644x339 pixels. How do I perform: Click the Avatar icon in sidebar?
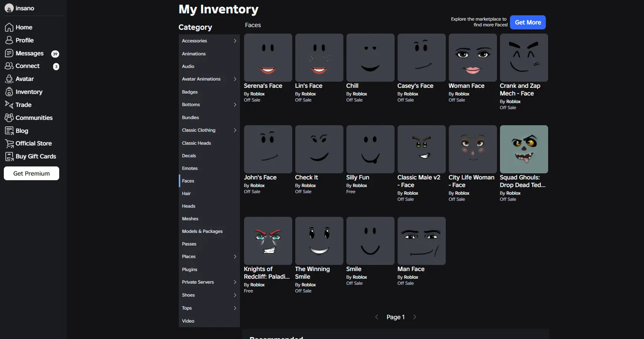point(9,79)
